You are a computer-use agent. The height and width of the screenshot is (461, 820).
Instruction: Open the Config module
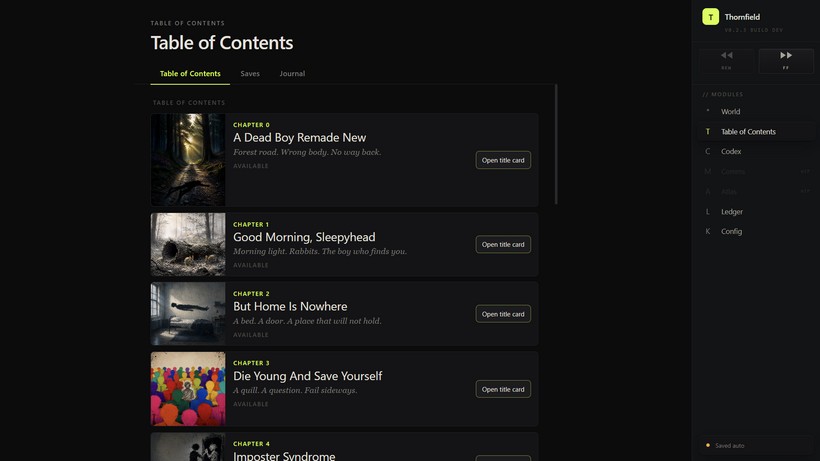coord(756,232)
